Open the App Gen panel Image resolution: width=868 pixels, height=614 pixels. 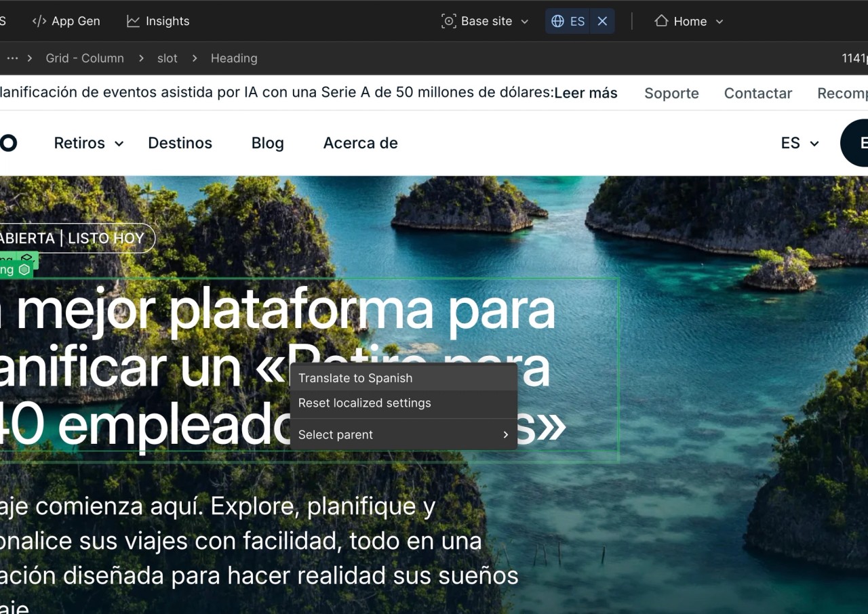66,21
